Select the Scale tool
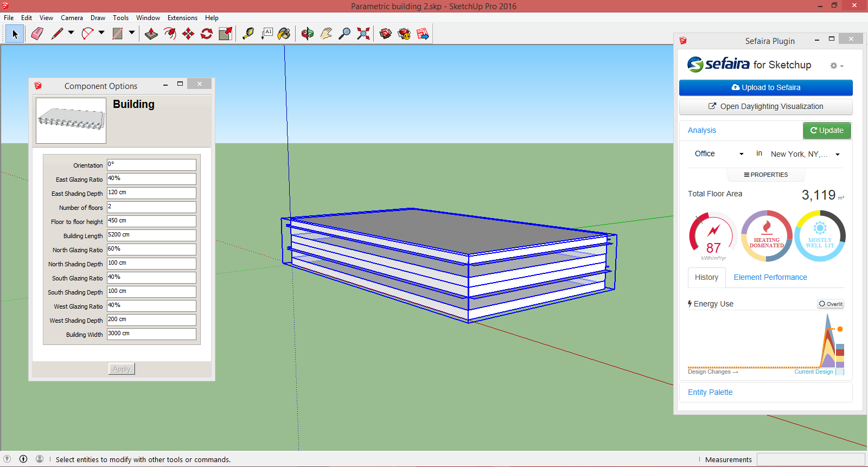Screen dimensions: 868x467 click(x=225, y=34)
